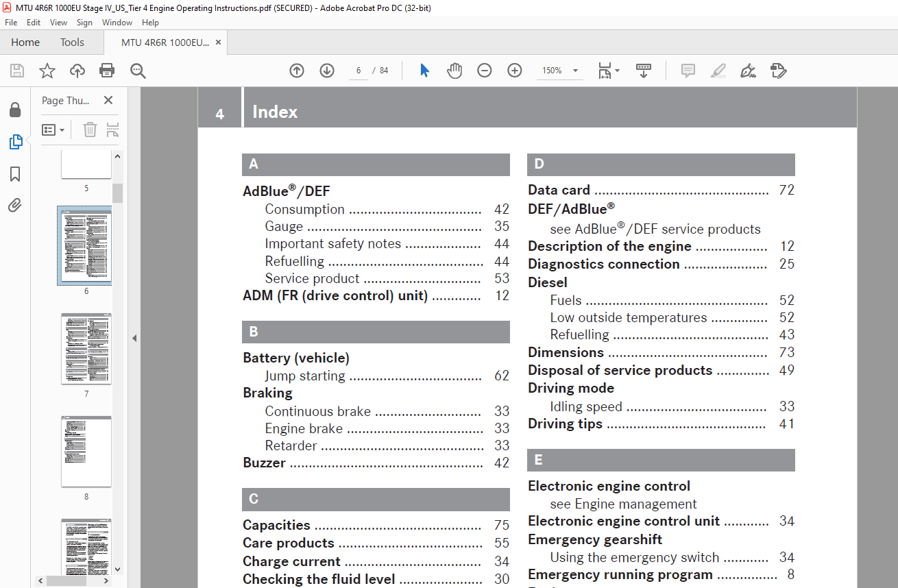Click the Retarder index entry
Viewport: 898px width, 588px height.
[387, 445]
